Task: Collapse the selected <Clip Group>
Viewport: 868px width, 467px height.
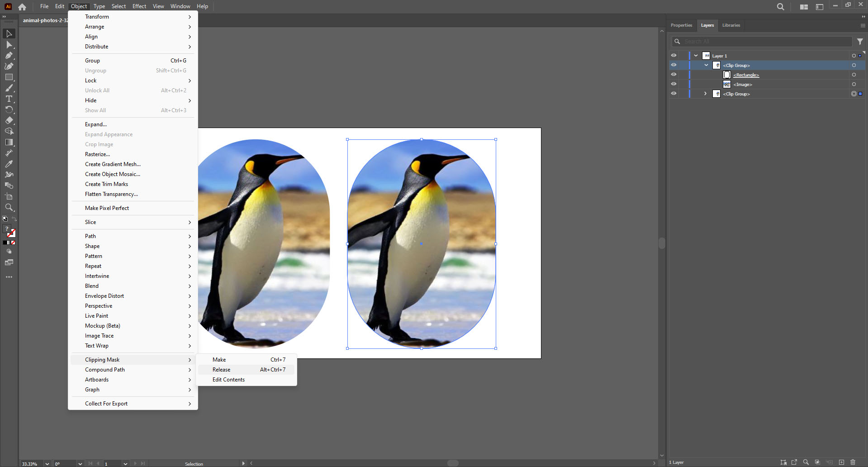Action: pos(706,65)
